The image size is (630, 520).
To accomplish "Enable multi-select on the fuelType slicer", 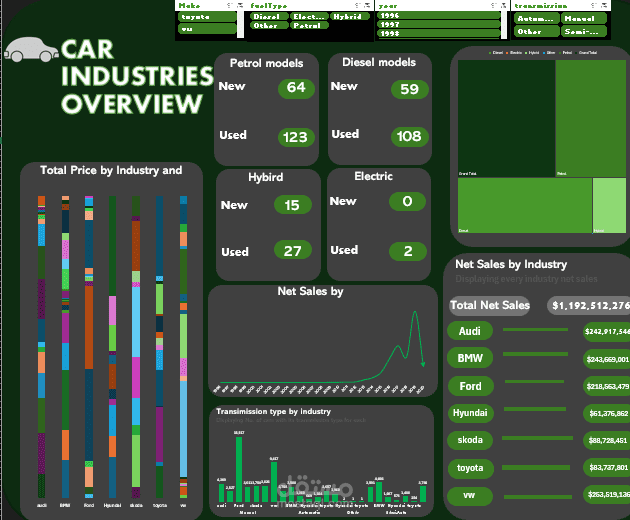I will coord(358,5).
